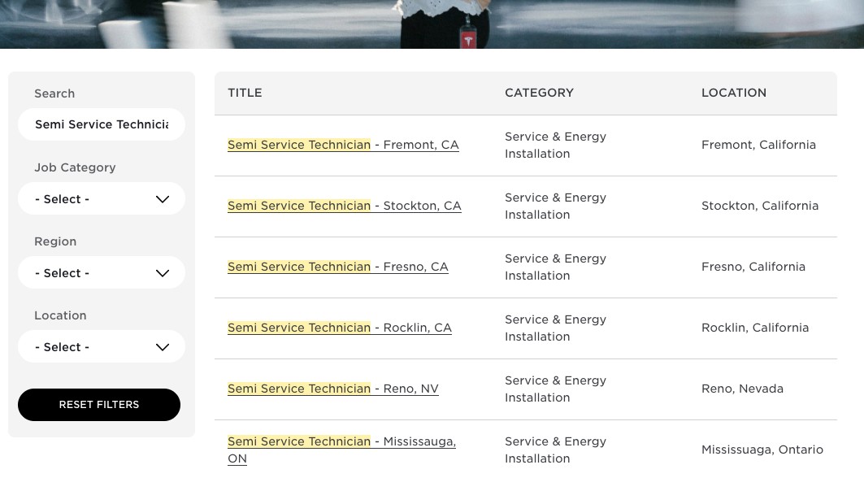Expand the Region select dropdown
The width and height of the screenshot is (864, 504).
coord(102,272)
